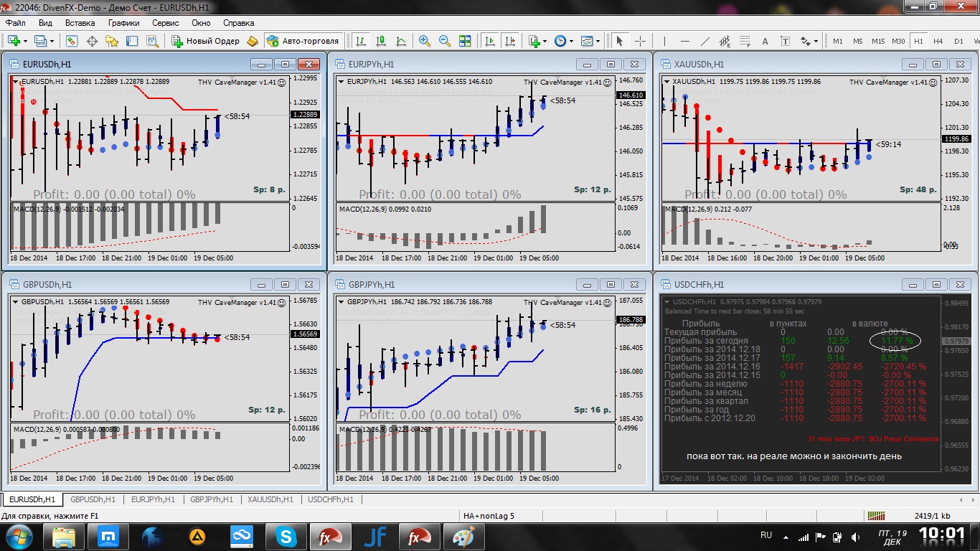This screenshot has width=980, height=551.
Task: Open the volume control in system tray
Action: [854, 536]
